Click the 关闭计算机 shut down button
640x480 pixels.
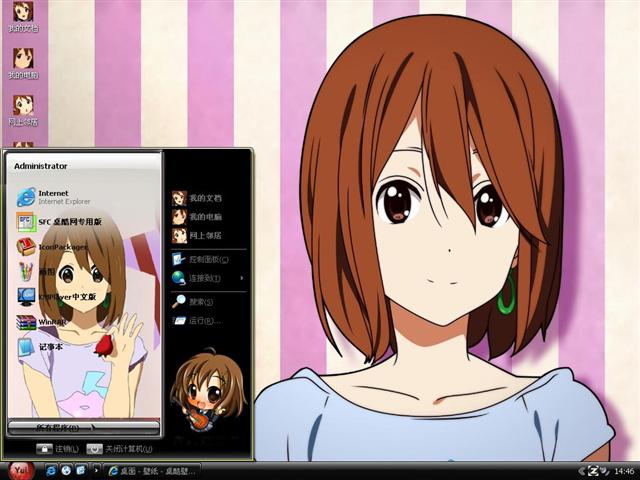[119, 449]
